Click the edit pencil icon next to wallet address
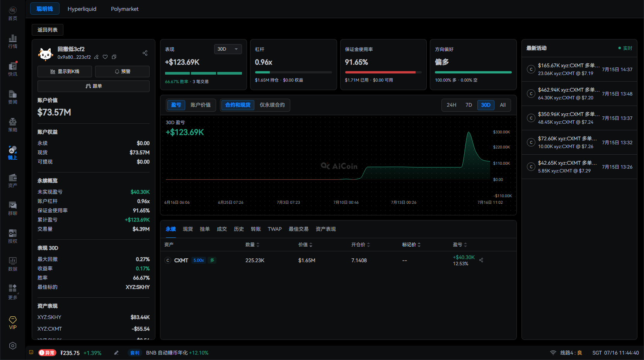The image size is (644, 360). (96, 57)
